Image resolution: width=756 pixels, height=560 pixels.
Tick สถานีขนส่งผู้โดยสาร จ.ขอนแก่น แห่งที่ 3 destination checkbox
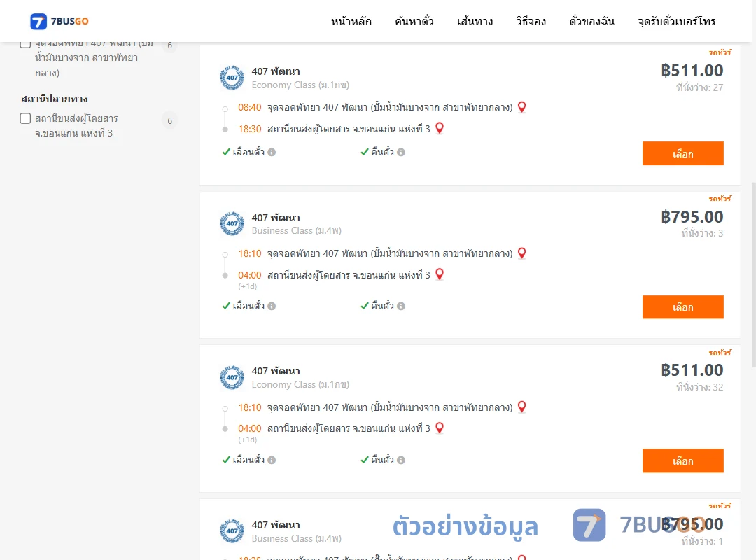coord(26,119)
